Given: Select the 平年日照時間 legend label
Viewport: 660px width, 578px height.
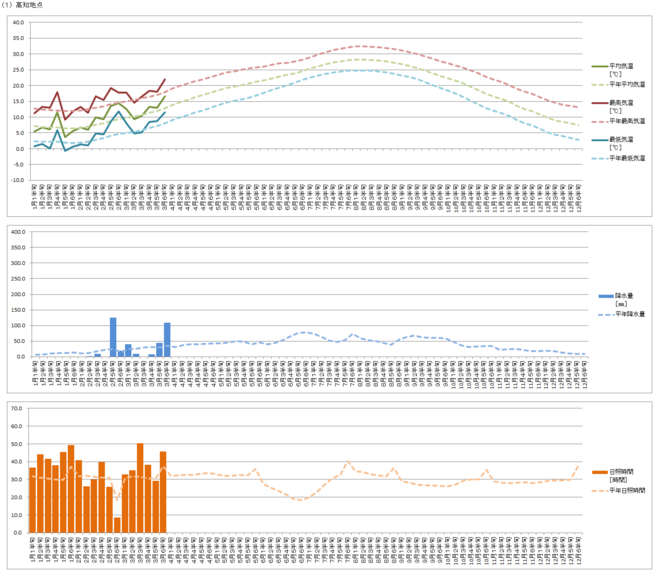Looking at the screenshot, I should (628, 491).
